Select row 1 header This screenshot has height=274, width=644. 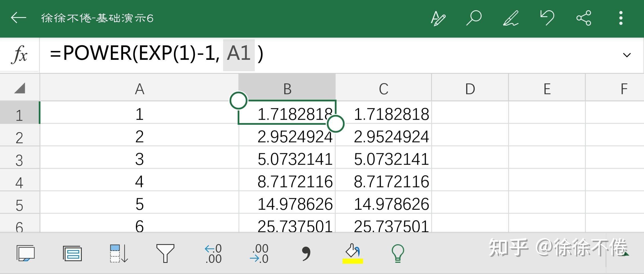point(20,113)
